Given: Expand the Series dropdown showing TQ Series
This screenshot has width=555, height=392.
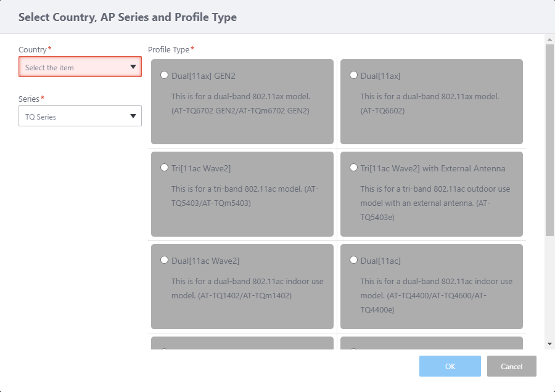Looking at the screenshot, I should (x=80, y=116).
